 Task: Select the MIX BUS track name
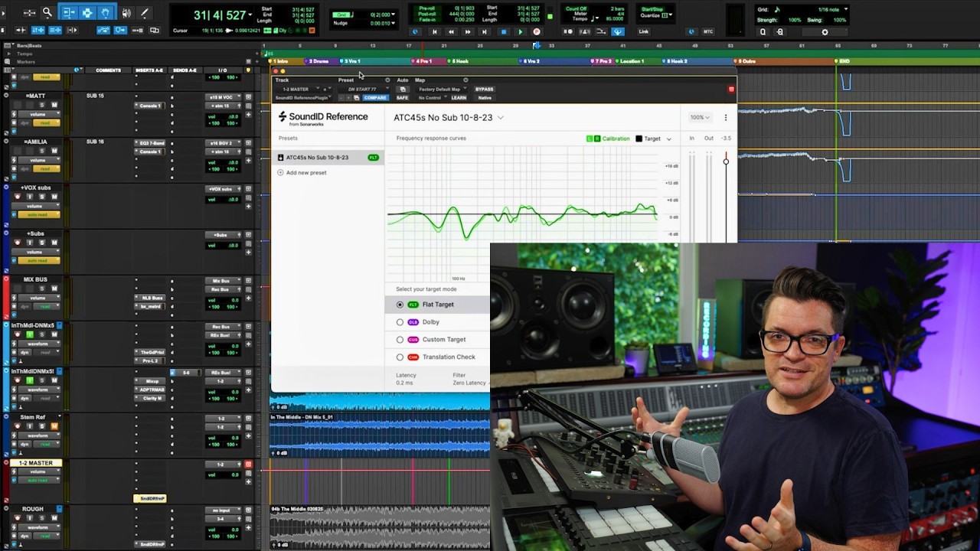35,279
